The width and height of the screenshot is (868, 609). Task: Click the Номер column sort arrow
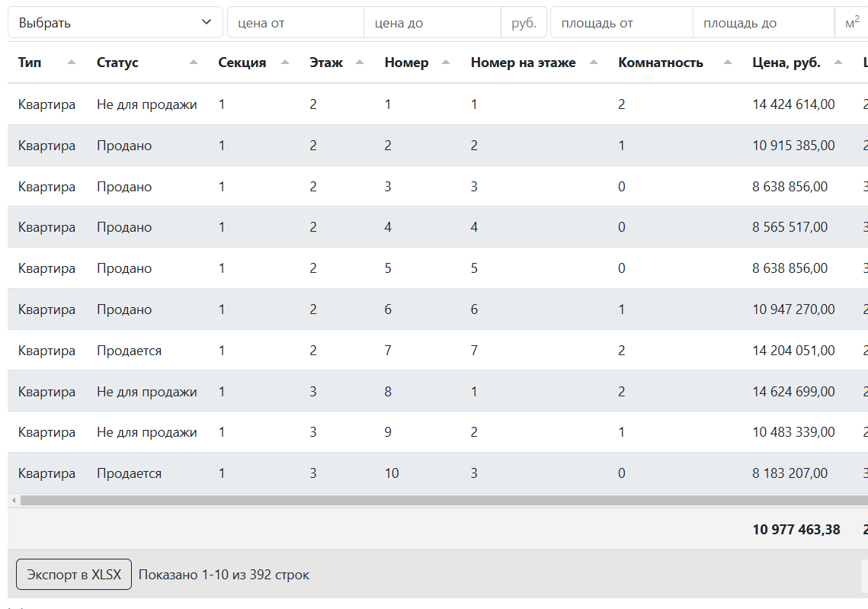coord(447,63)
